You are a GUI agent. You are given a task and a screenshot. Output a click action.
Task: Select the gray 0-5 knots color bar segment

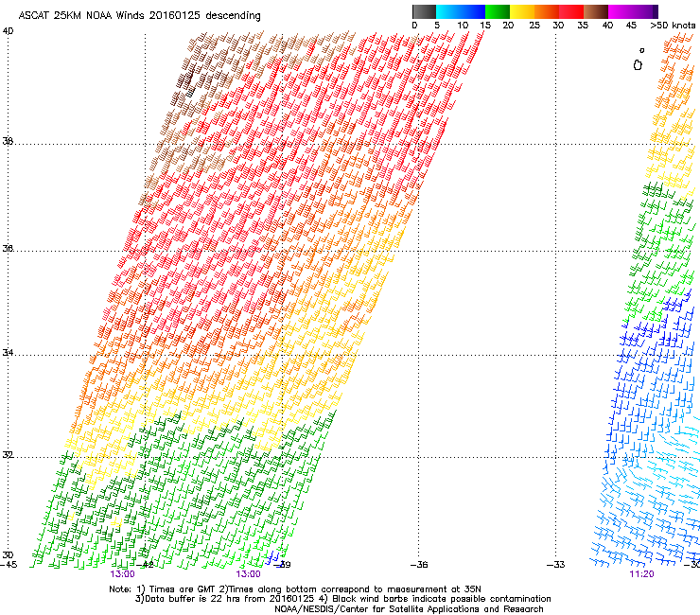point(424,11)
